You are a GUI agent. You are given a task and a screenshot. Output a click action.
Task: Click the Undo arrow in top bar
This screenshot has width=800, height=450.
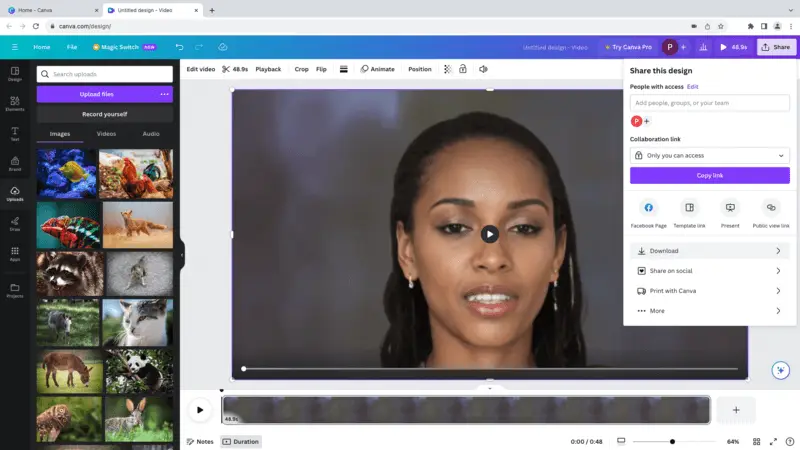tap(179, 47)
